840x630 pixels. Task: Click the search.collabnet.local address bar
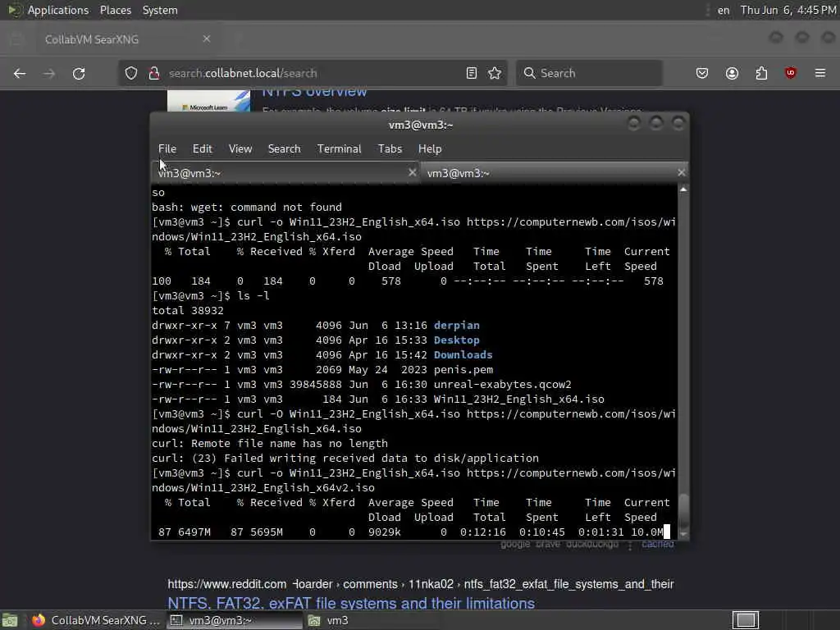311,73
